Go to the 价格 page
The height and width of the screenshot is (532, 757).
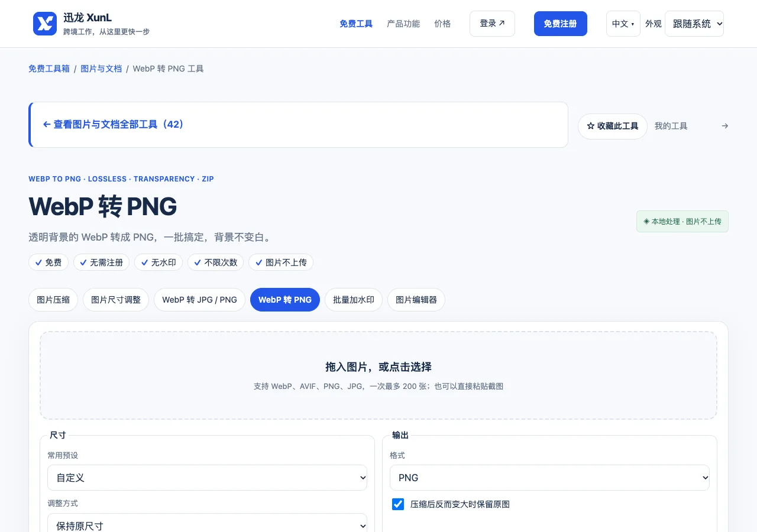(x=442, y=24)
